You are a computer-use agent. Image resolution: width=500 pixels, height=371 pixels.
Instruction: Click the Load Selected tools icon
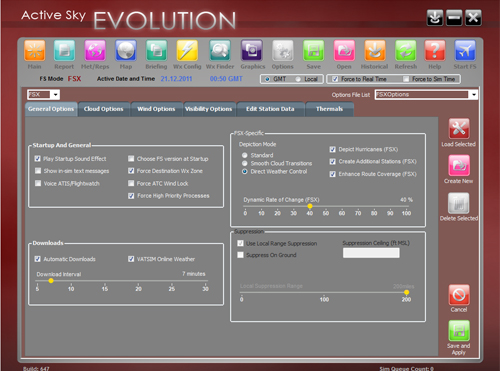tap(459, 129)
